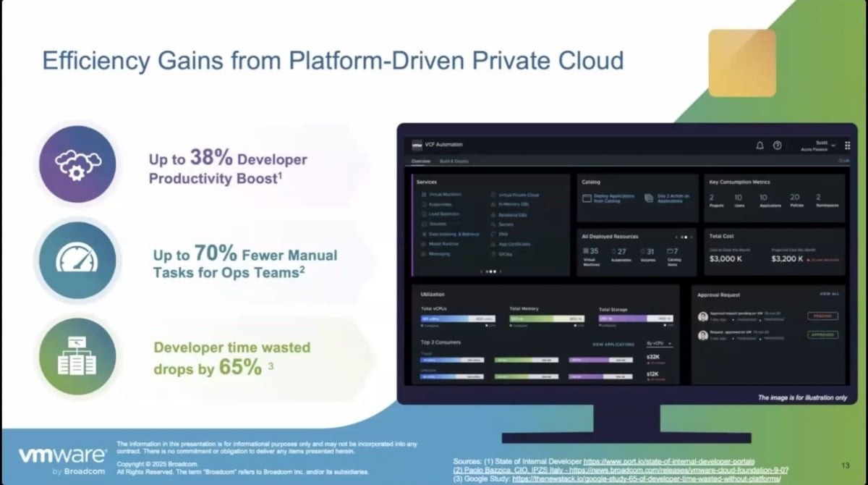Click VIEW ALL in Approval Request
Screen dimensions: 868x485
(x=829, y=294)
